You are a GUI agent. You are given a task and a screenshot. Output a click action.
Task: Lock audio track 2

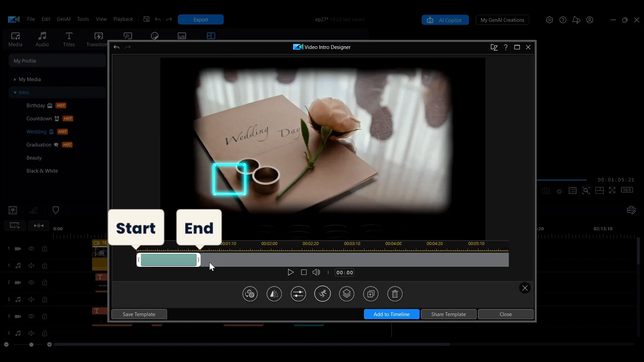[x=45, y=299]
